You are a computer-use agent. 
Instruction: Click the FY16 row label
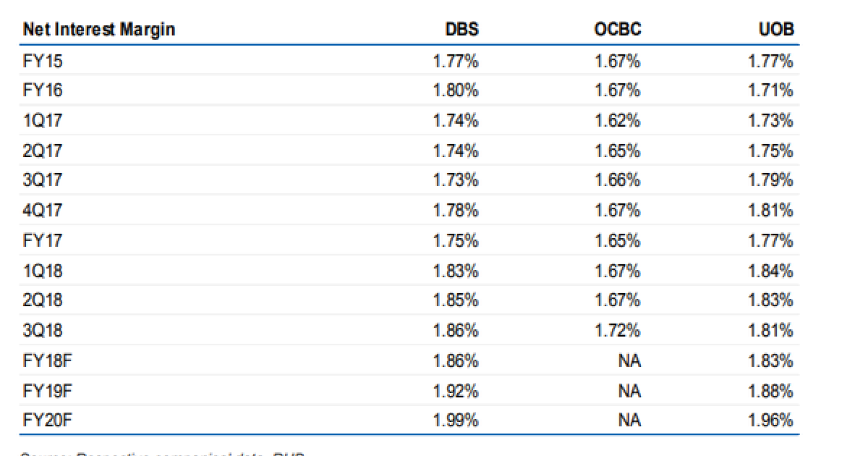click(x=43, y=91)
